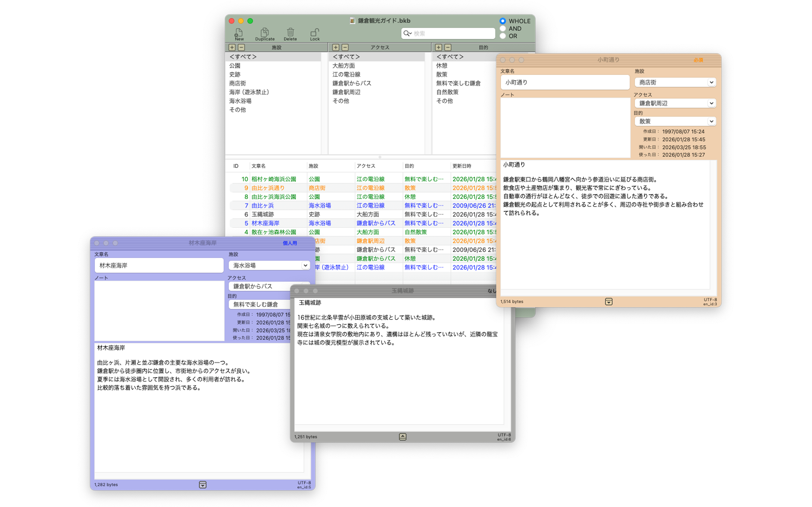
Task: Sort list by 文章名 column header
Action: click(x=259, y=166)
